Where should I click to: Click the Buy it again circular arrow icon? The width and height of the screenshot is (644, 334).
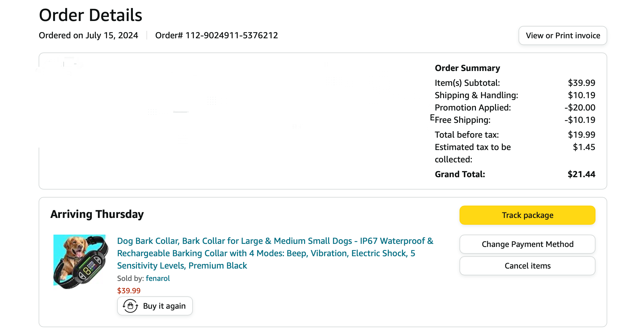(130, 306)
